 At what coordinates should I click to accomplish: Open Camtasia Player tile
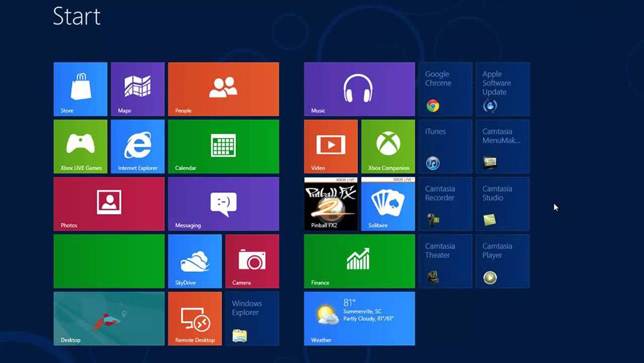coord(503,262)
